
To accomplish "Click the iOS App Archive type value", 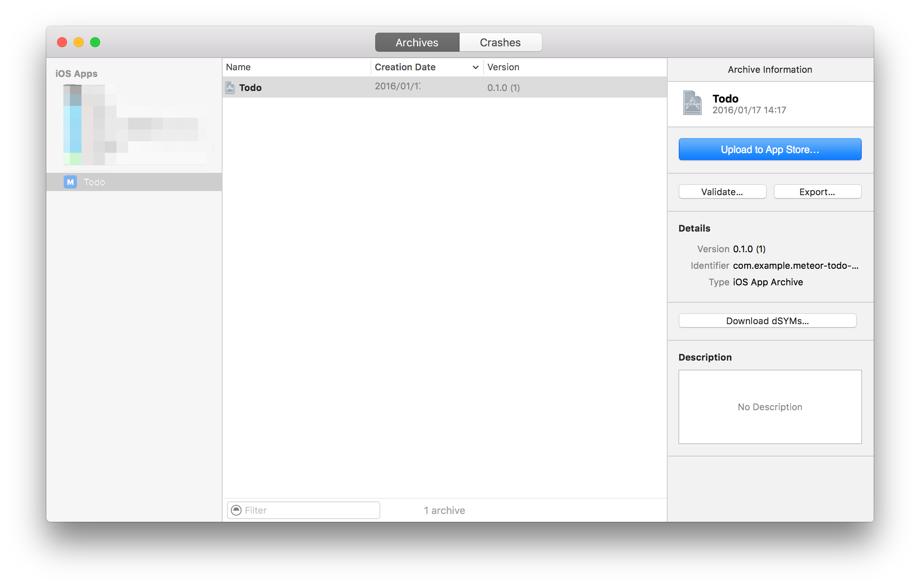I will point(768,282).
